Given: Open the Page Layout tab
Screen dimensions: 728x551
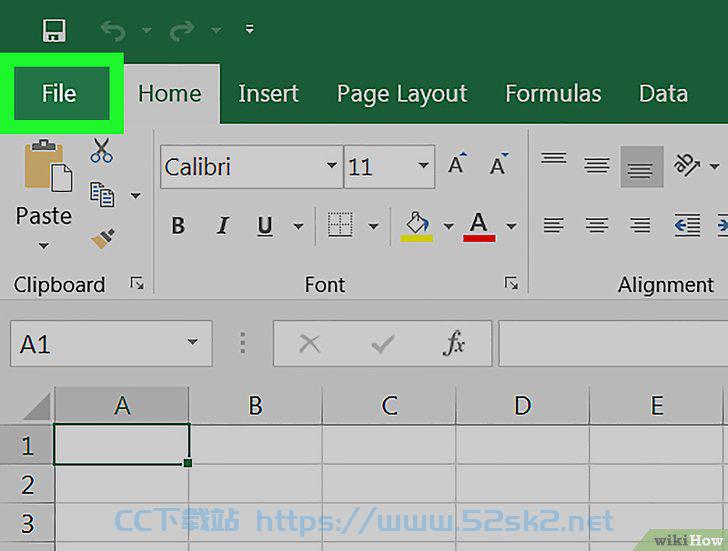Looking at the screenshot, I should click(x=402, y=94).
